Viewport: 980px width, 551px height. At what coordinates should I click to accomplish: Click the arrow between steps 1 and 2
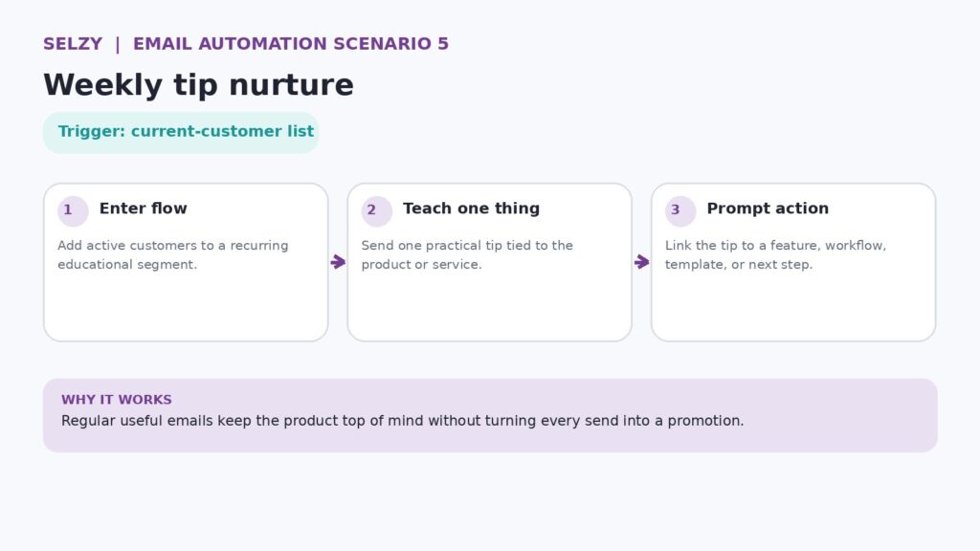(338, 262)
